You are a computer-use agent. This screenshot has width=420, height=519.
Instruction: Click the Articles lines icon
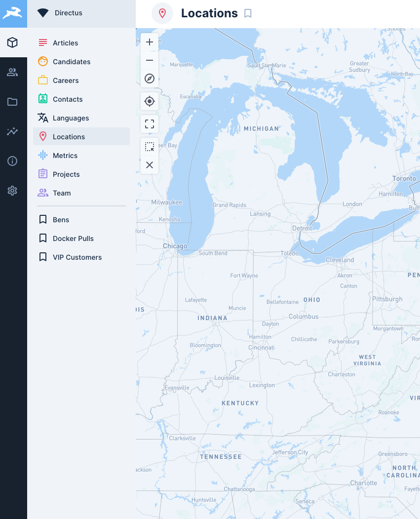tap(43, 42)
